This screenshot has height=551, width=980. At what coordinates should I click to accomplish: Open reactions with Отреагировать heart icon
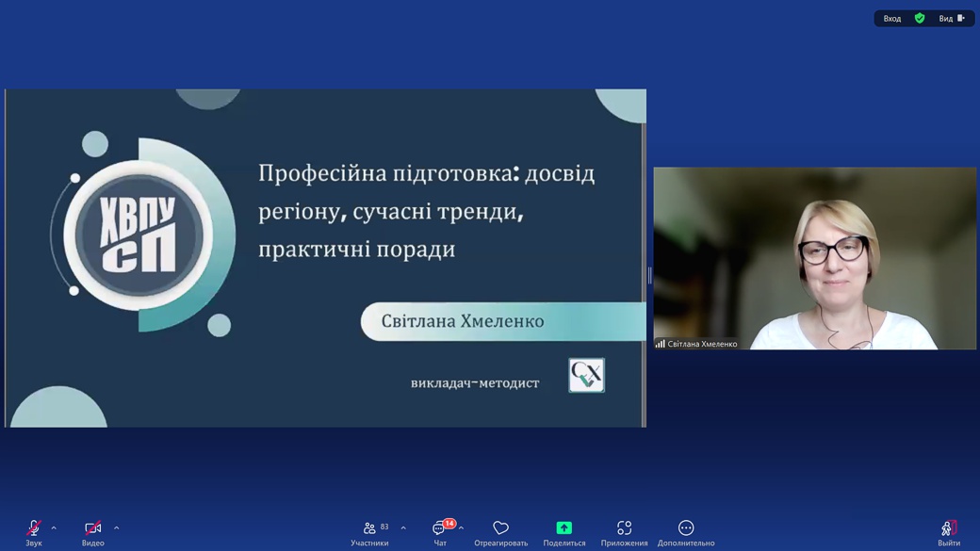500,528
